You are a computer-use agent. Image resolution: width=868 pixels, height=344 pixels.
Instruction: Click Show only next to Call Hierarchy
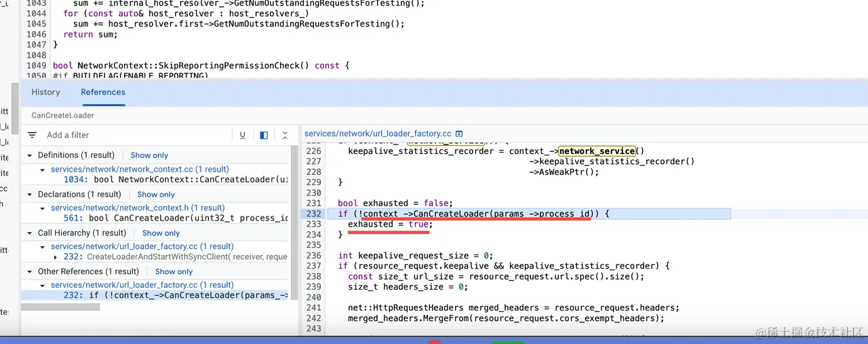tap(161, 233)
